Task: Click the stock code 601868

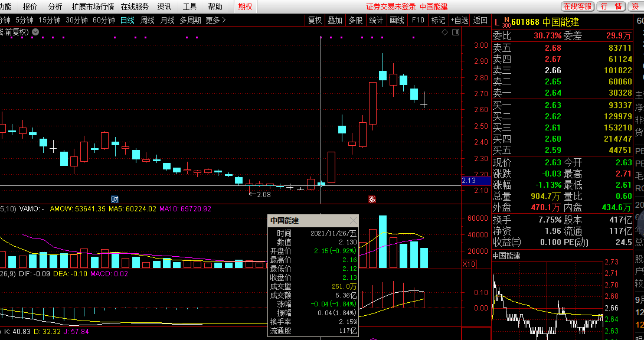Action: (x=525, y=22)
